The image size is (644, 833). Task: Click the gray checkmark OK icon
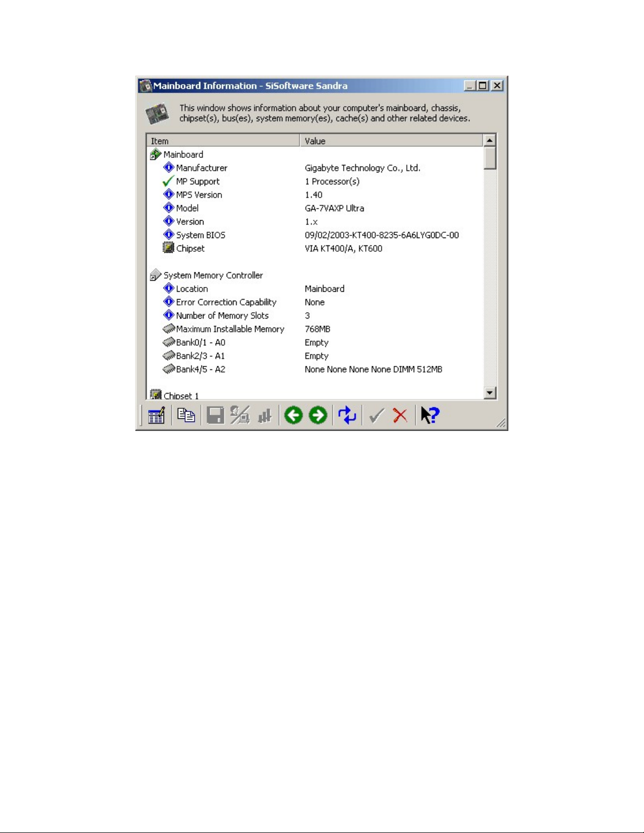point(376,416)
